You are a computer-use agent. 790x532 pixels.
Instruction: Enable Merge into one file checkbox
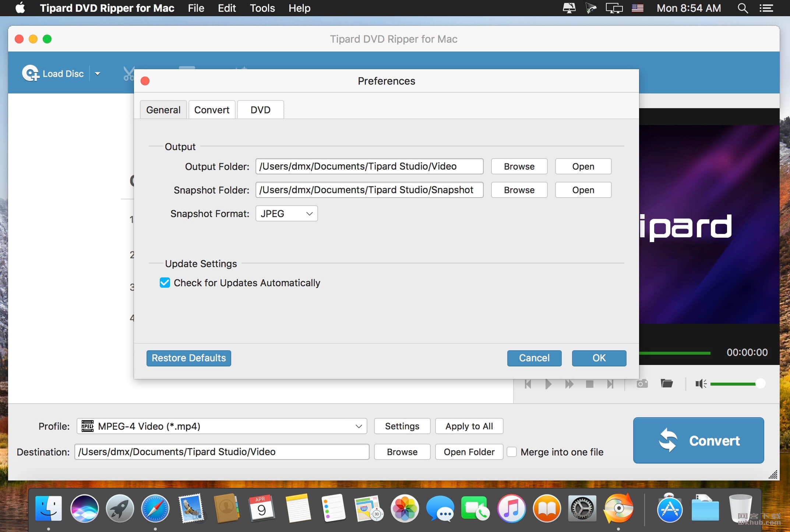[x=512, y=452]
